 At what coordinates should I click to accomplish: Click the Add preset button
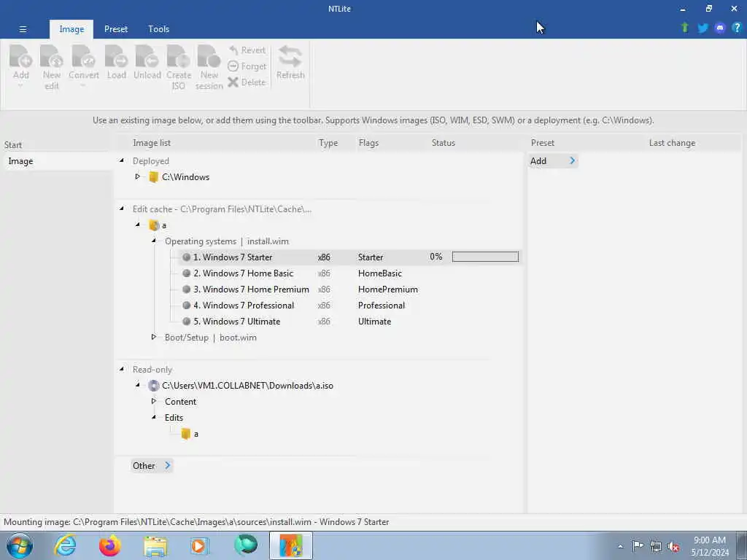point(553,161)
